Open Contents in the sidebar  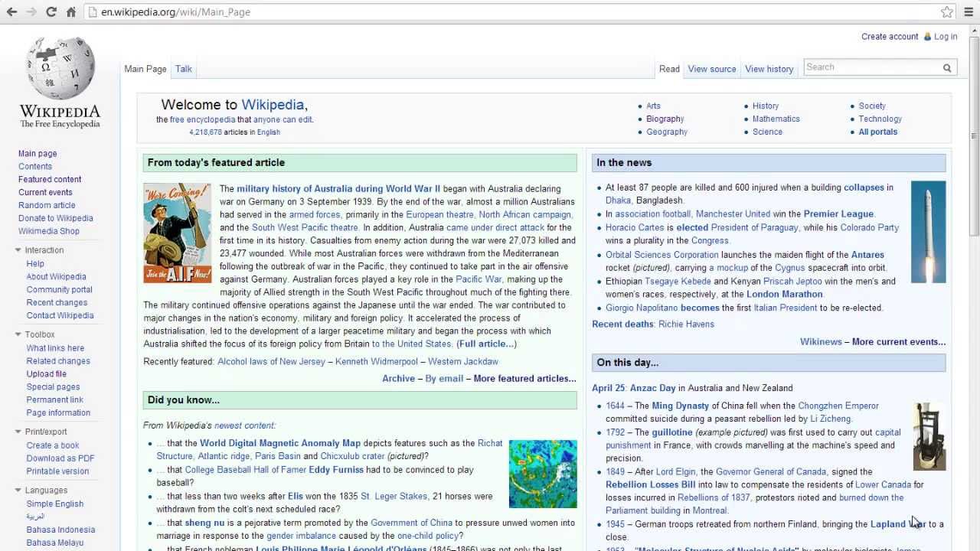(x=35, y=167)
